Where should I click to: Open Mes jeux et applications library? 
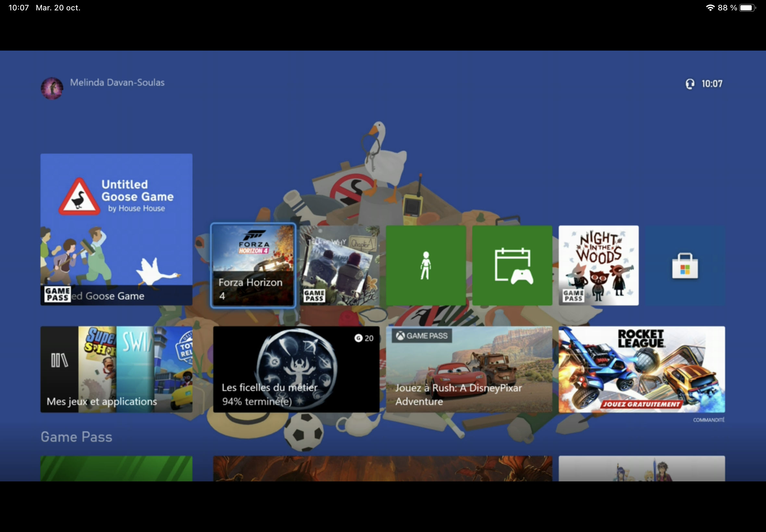[117, 369]
